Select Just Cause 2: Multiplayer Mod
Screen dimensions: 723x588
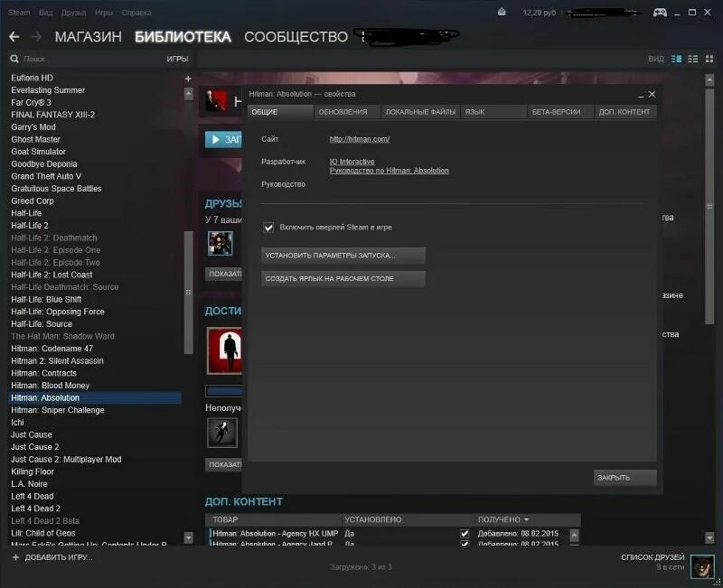(66, 460)
